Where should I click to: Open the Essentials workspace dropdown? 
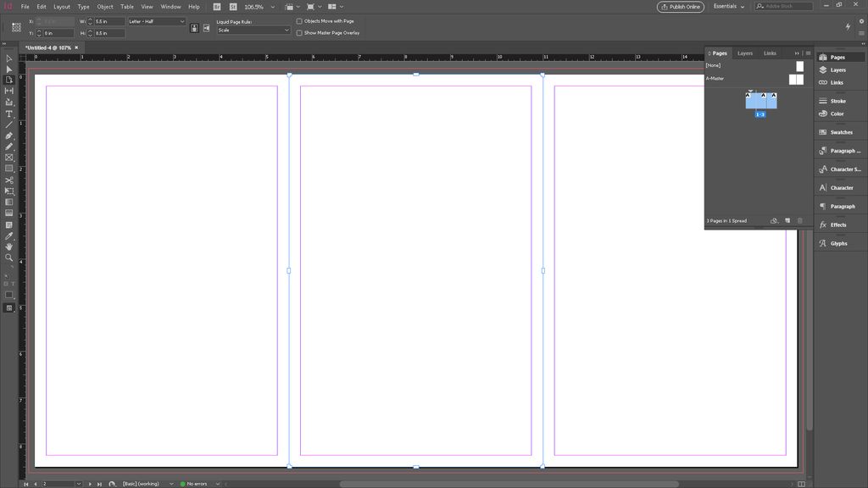click(x=729, y=7)
